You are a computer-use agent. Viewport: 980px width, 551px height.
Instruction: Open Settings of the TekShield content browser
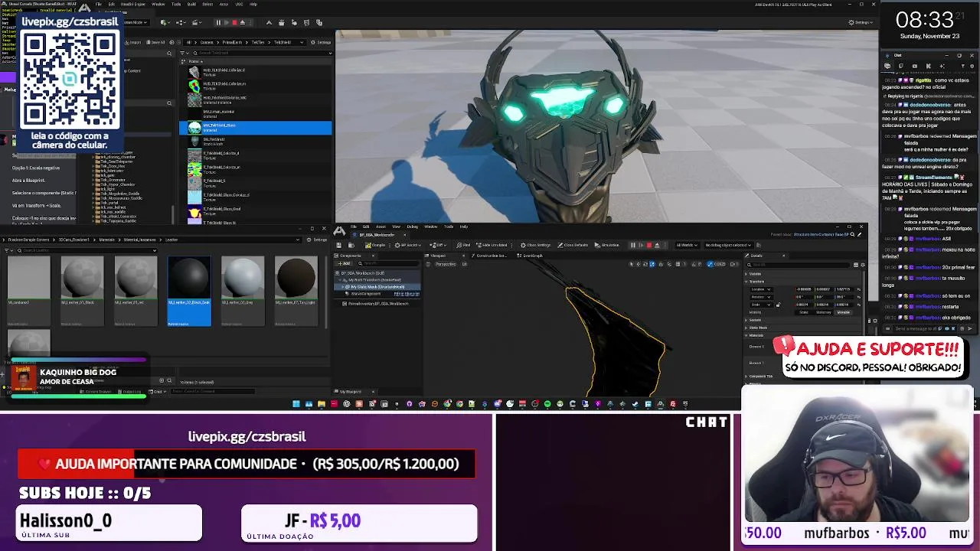[x=321, y=42]
